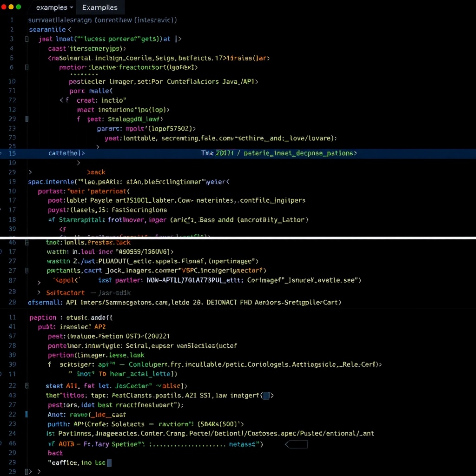Click the gutter marker on the "mnctior" line
This screenshot has width=476, height=476.
[x=27, y=67]
